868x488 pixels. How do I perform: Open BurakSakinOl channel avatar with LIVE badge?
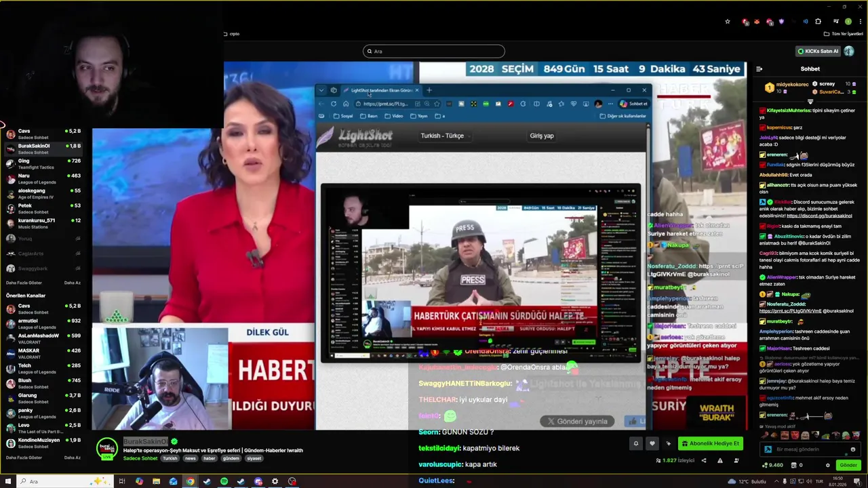[107, 449]
